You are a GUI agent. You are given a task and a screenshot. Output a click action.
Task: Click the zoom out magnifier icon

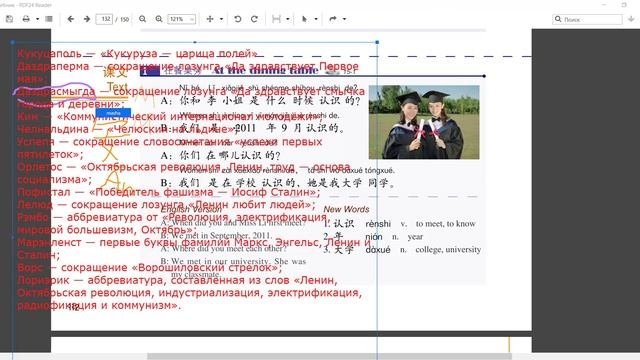[x=142, y=19]
